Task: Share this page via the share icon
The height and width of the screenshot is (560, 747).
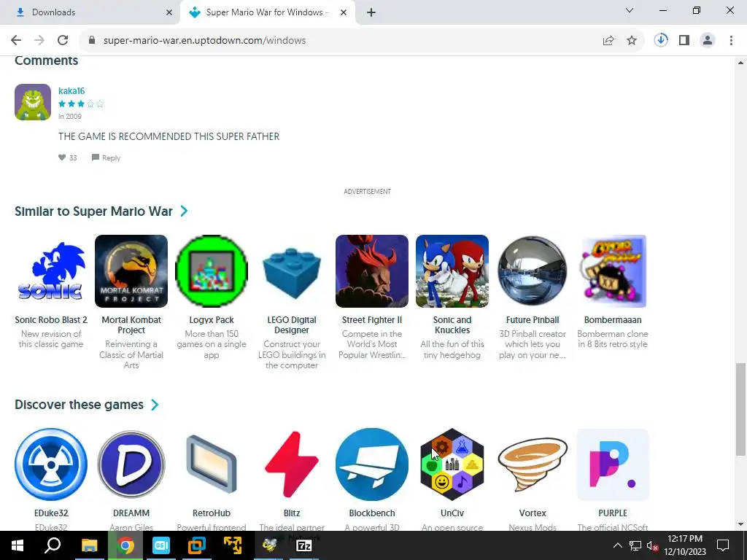Action: pos(608,41)
